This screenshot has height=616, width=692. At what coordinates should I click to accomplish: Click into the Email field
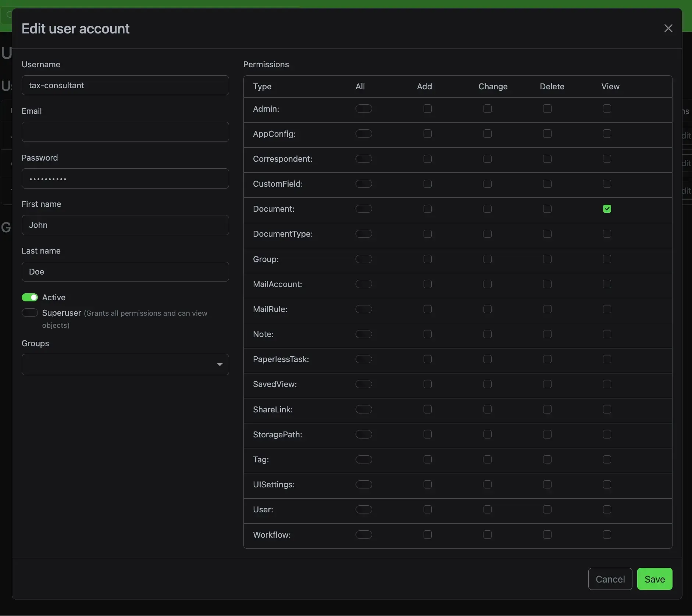click(125, 132)
